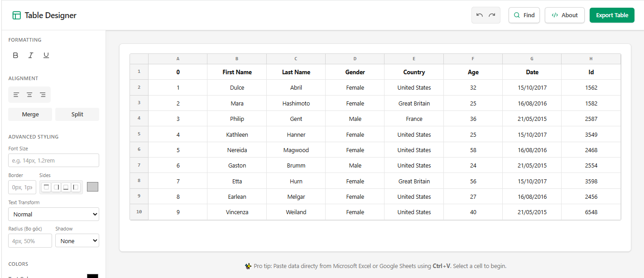The width and height of the screenshot is (644, 278).
Task: Select row header 5
Action: coord(139,134)
